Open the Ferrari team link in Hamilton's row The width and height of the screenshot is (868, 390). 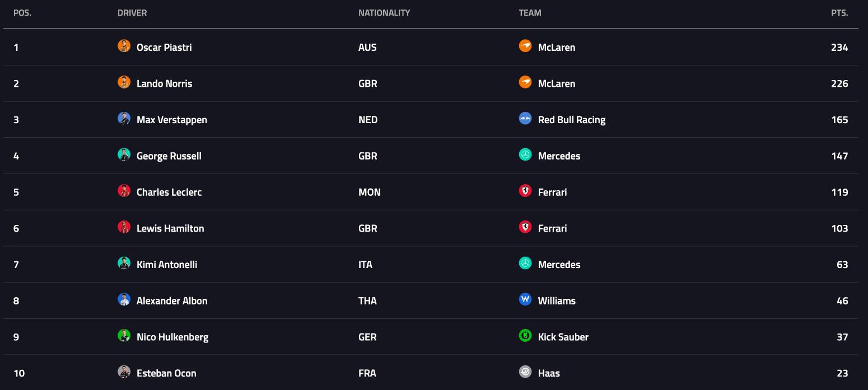pyautogui.click(x=552, y=228)
